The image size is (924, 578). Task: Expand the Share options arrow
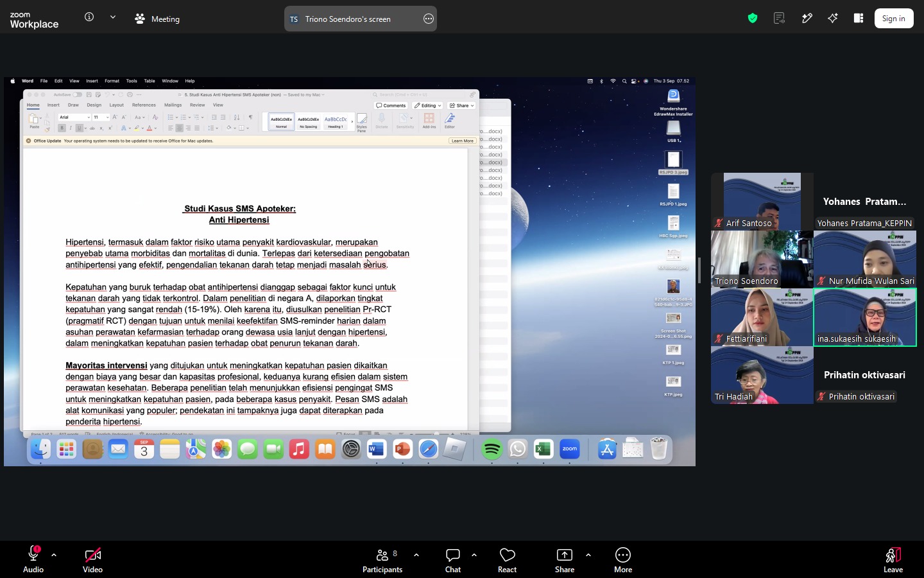(x=588, y=555)
